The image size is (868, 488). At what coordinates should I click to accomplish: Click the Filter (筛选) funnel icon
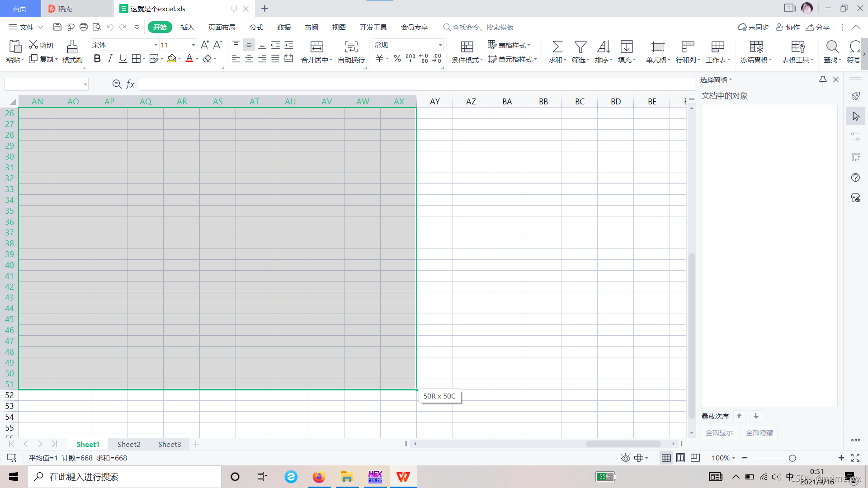click(x=580, y=47)
